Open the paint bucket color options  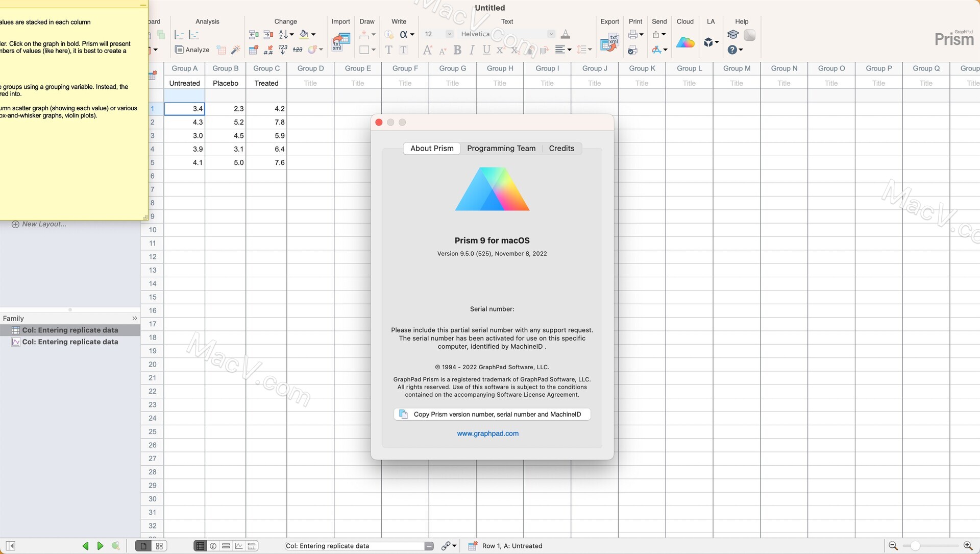(x=307, y=34)
